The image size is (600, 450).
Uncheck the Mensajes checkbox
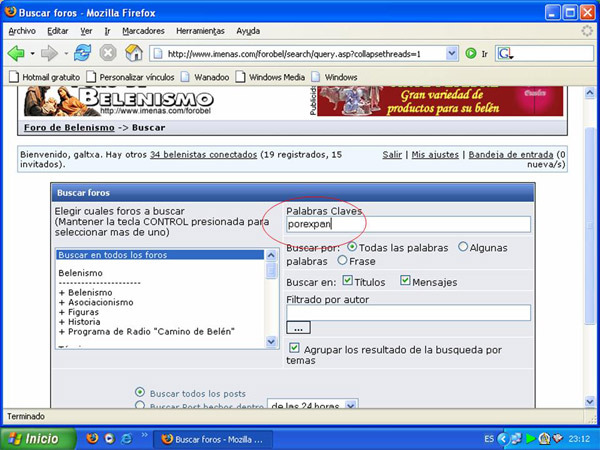click(405, 281)
